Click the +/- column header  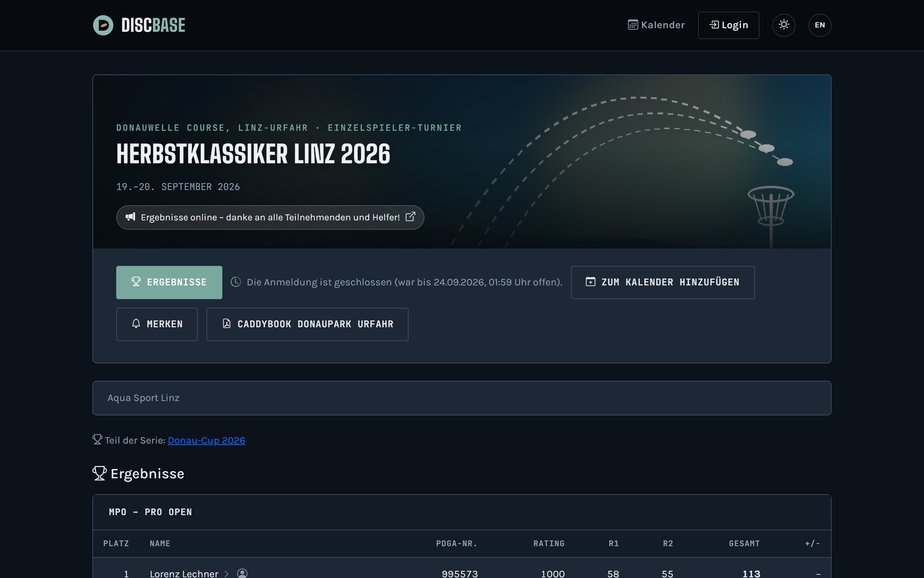(813, 543)
